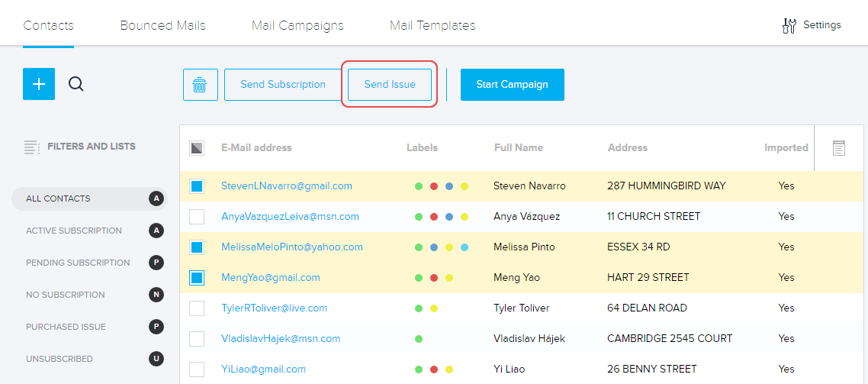
Task: Select the Purchased Issue filter
Action: pyautogui.click(x=66, y=327)
